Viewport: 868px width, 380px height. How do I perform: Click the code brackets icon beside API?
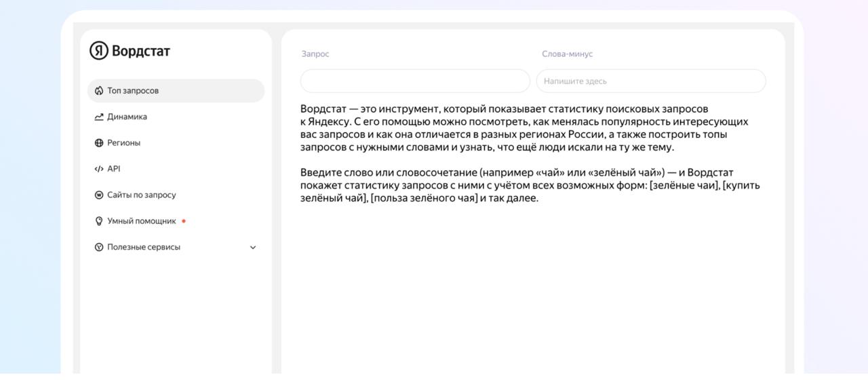[99, 169]
